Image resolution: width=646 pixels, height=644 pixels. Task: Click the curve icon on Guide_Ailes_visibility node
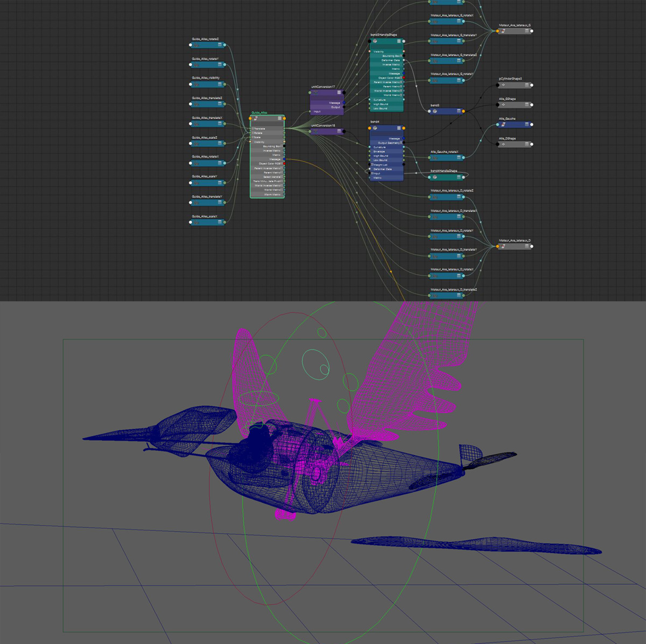[x=196, y=84]
